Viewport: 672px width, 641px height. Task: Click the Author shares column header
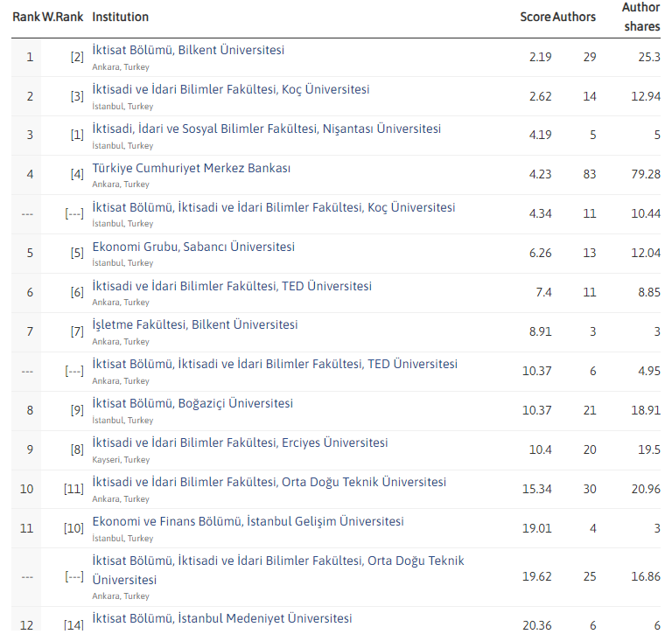click(x=641, y=17)
